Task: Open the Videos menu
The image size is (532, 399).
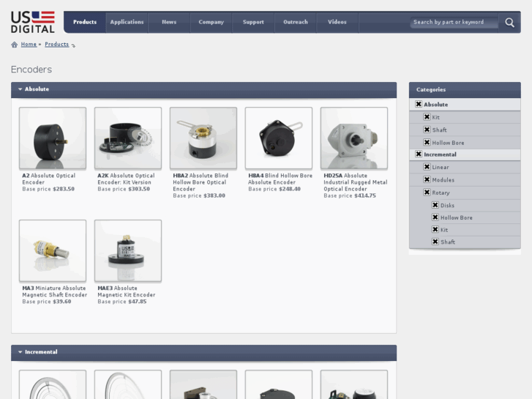Action: pos(337,22)
